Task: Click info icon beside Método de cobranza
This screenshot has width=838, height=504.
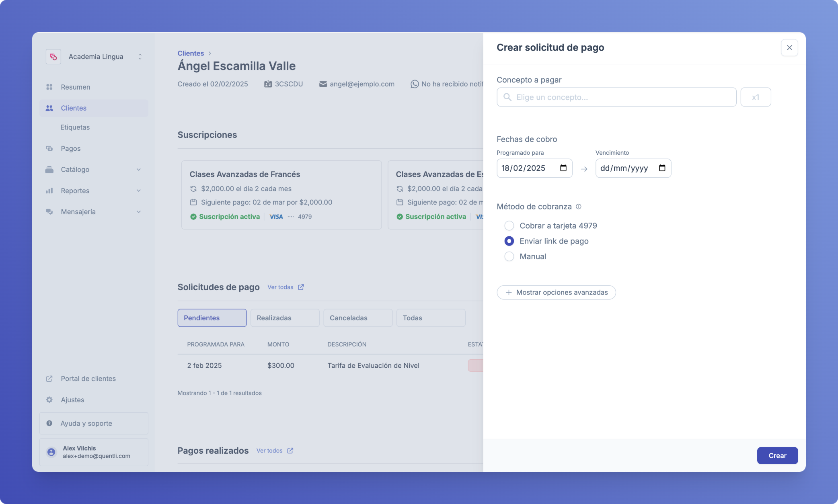Action: [x=579, y=207]
